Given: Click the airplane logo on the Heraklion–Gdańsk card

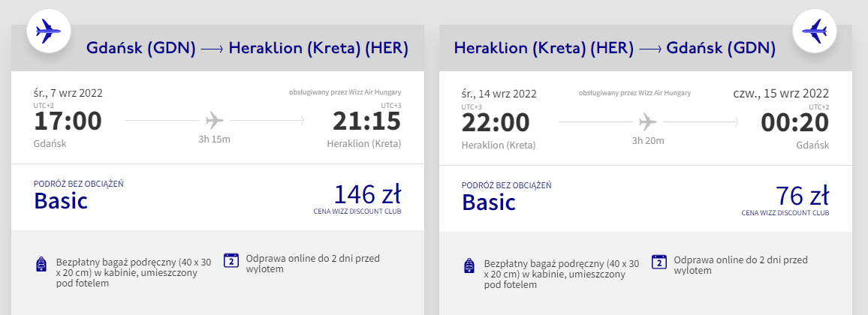Looking at the screenshot, I should 815,31.
